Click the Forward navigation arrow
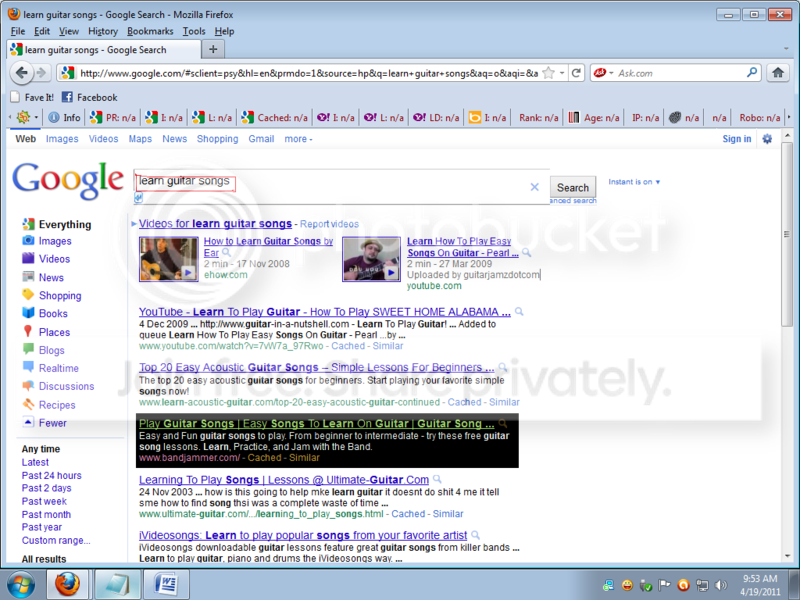Viewport: 800px width, 600px height. (x=42, y=73)
